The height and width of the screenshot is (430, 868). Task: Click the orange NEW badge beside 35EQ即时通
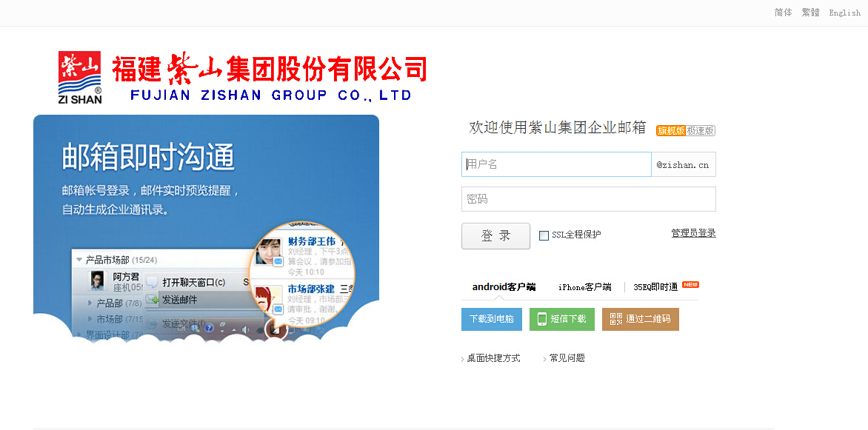(690, 284)
